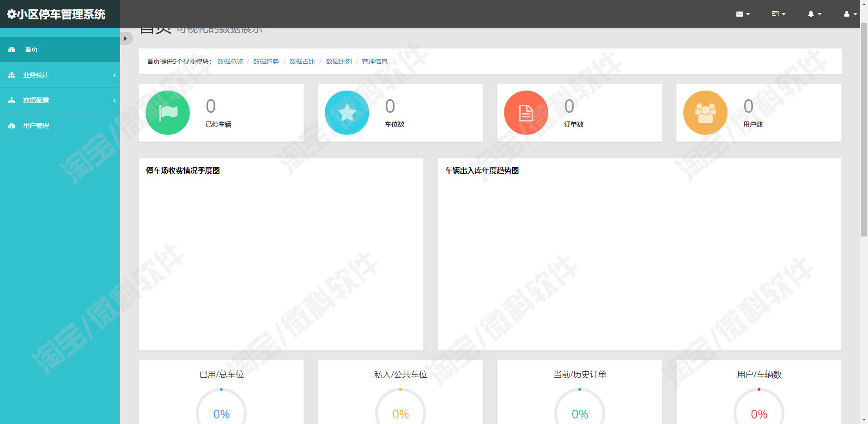The height and width of the screenshot is (424, 868).
Task: Click the red document 订单数 icon
Action: pyautogui.click(x=526, y=113)
